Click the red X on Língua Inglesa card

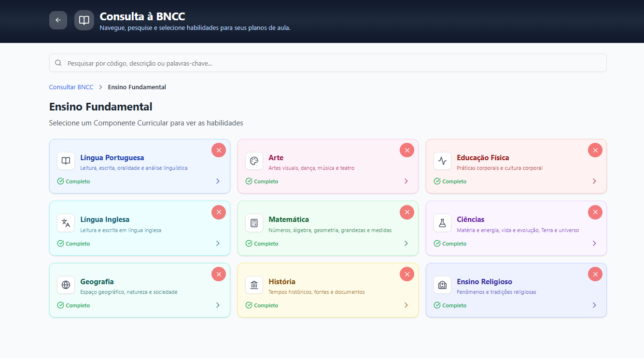(x=219, y=212)
